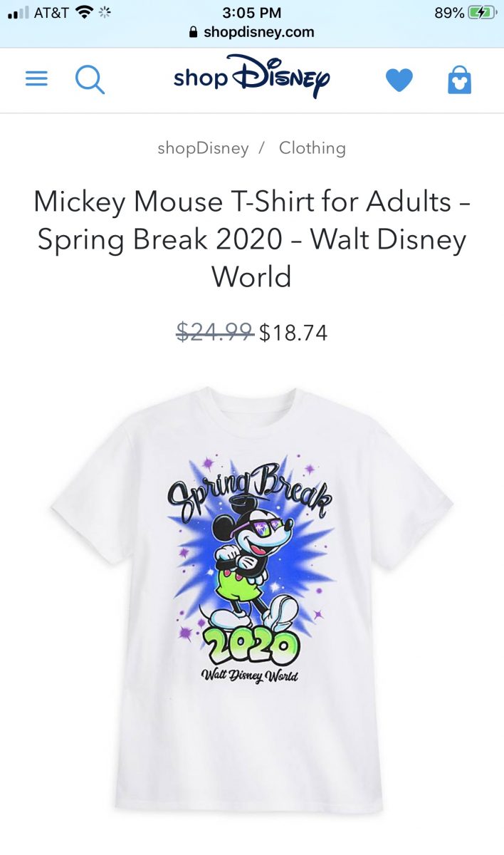Tap the $18.74 sale price

293,333
